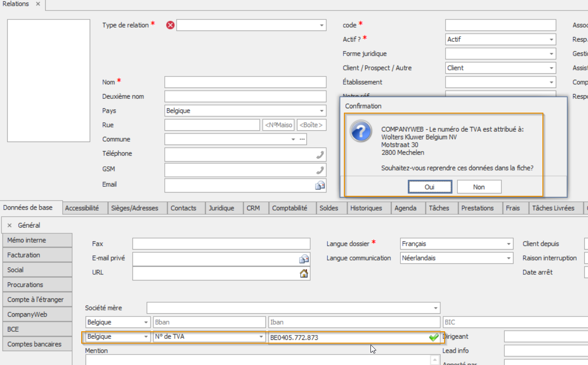Click the code input field
The image size is (588, 365).
(x=501, y=25)
